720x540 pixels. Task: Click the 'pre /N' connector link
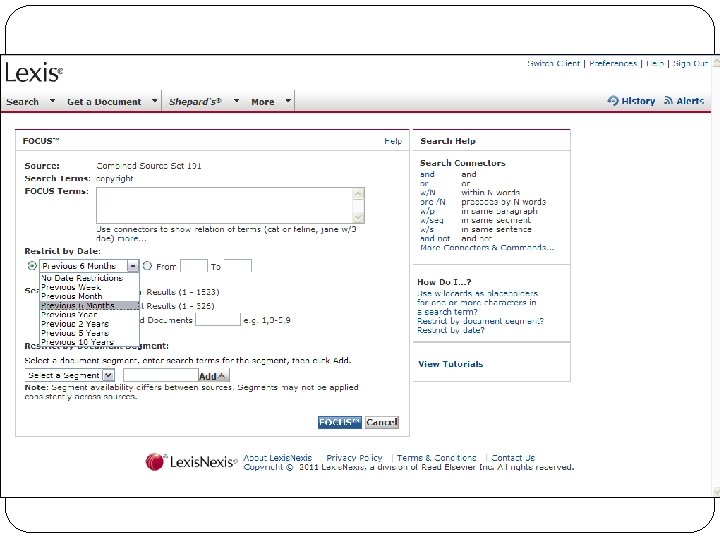click(x=433, y=202)
